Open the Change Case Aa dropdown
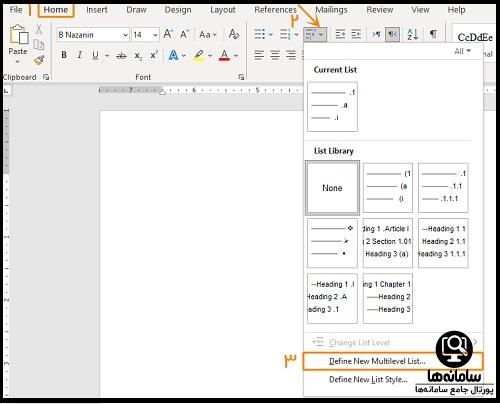The image size is (500, 404). pos(208,34)
